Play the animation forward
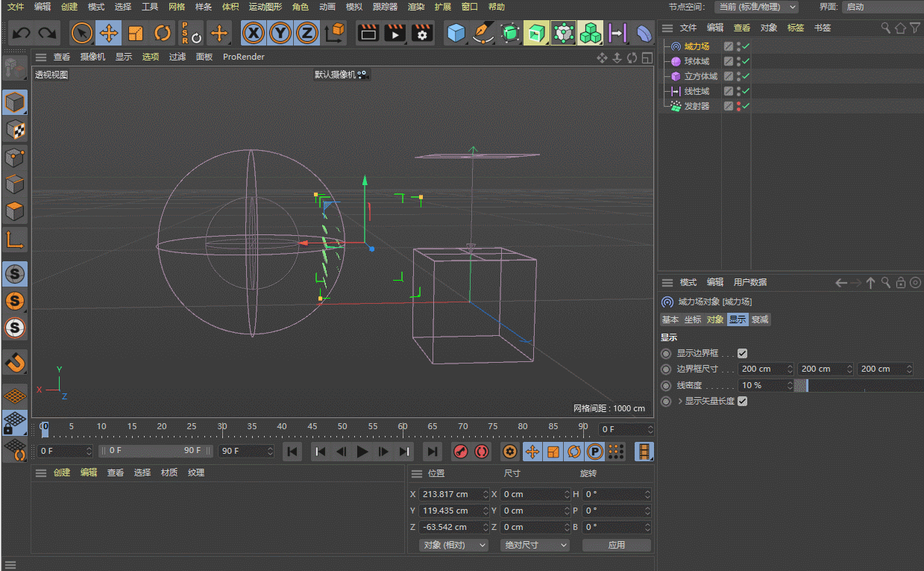 pos(362,452)
